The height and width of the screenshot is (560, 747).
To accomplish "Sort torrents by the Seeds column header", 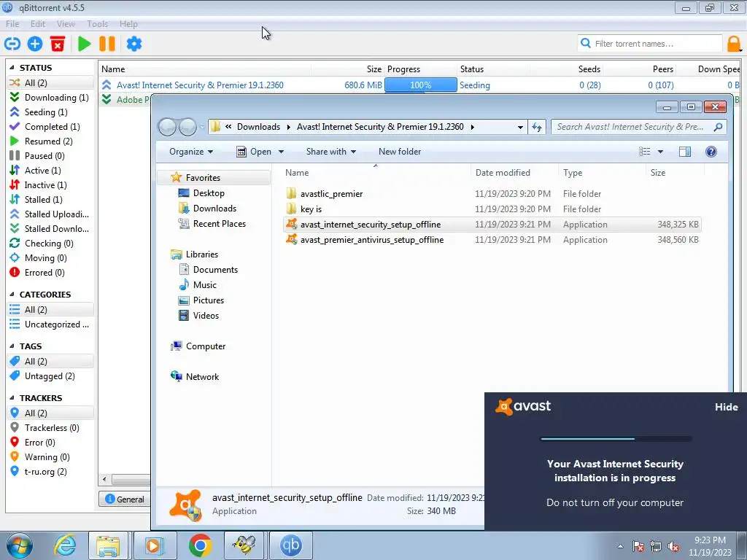I will 589,69.
